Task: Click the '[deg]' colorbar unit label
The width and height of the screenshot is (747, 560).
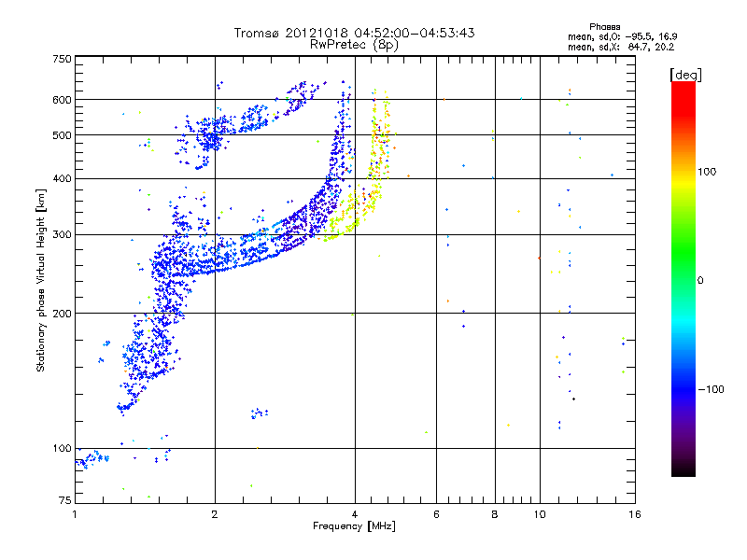Action: click(685, 75)
